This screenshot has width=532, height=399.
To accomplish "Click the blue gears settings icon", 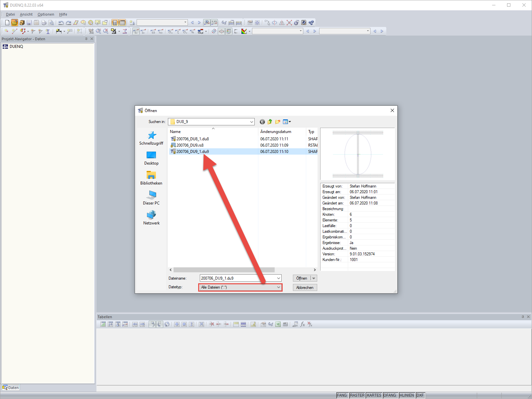I will [x=311, y=23].
